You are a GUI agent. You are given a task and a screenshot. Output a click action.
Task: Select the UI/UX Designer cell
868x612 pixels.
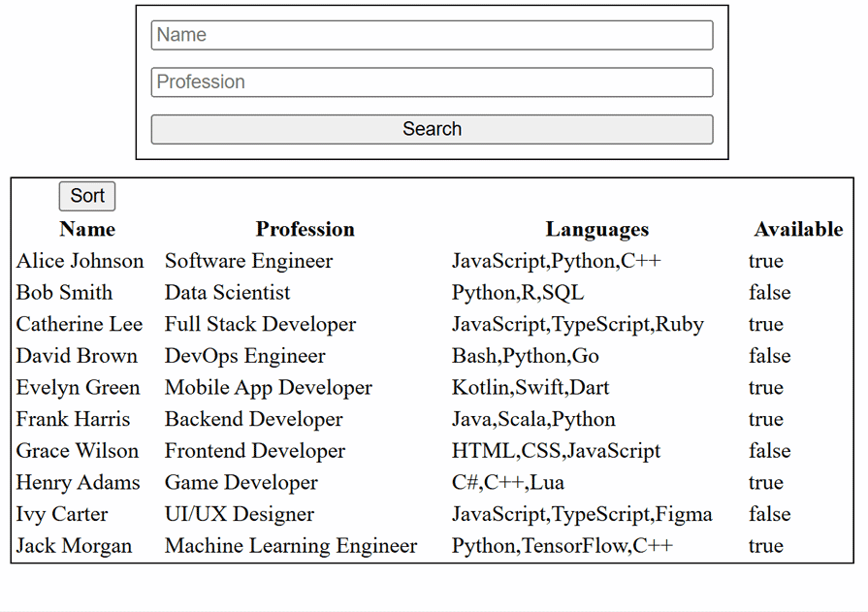point(240,513)
